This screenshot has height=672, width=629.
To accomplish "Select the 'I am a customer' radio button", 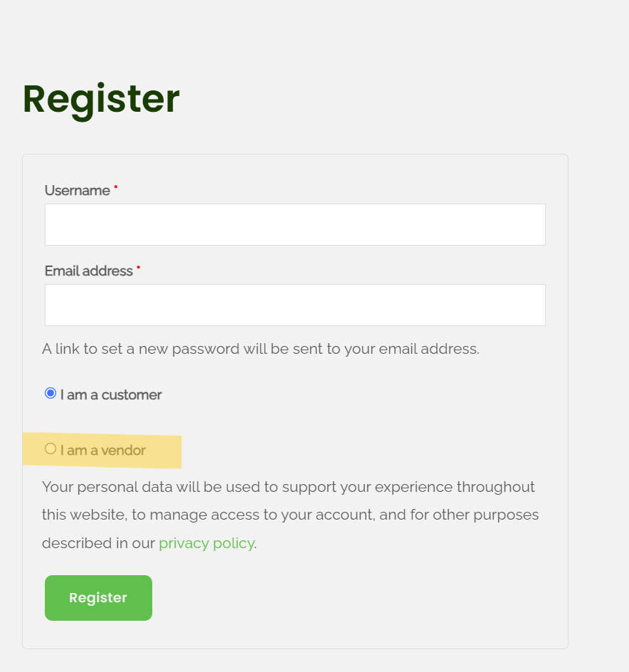I will click(x=50, y=392).
